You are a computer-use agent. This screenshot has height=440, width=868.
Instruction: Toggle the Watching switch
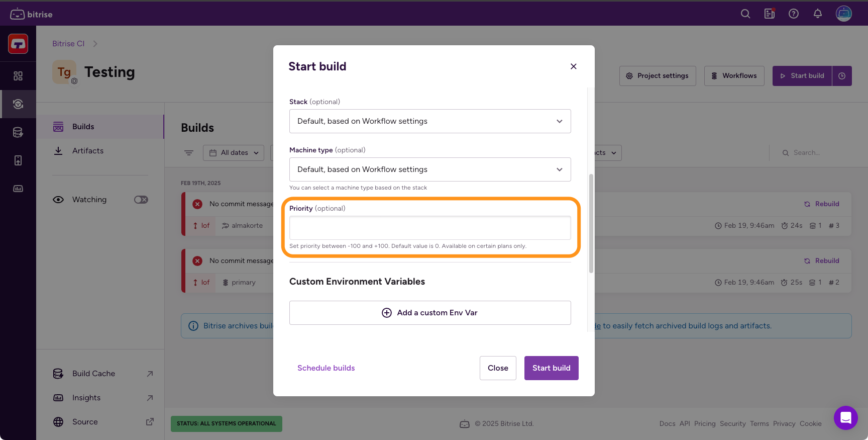click(x=141, y=200)
